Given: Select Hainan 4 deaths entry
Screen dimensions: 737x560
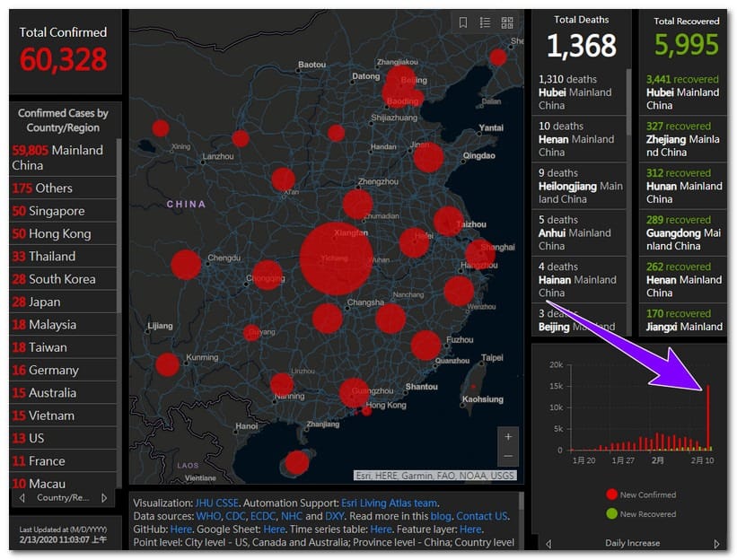Looking at the screenshot, I should 579,279.
